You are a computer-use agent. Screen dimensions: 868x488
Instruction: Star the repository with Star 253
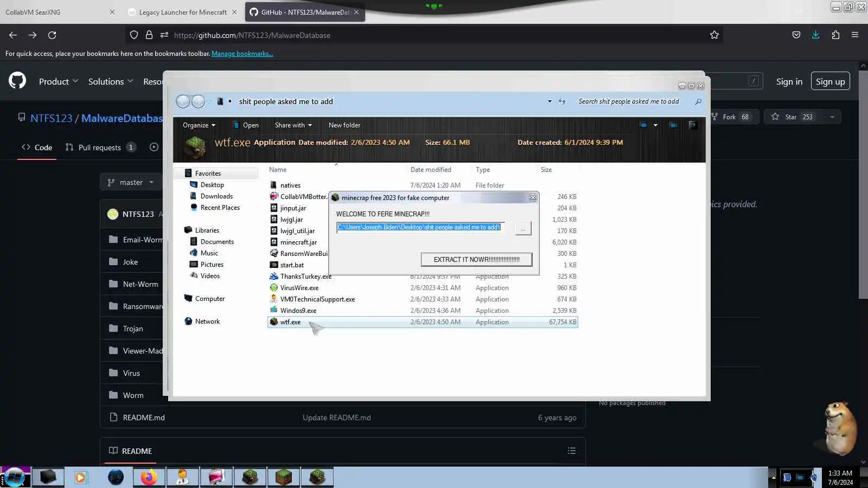click(794, 117)
